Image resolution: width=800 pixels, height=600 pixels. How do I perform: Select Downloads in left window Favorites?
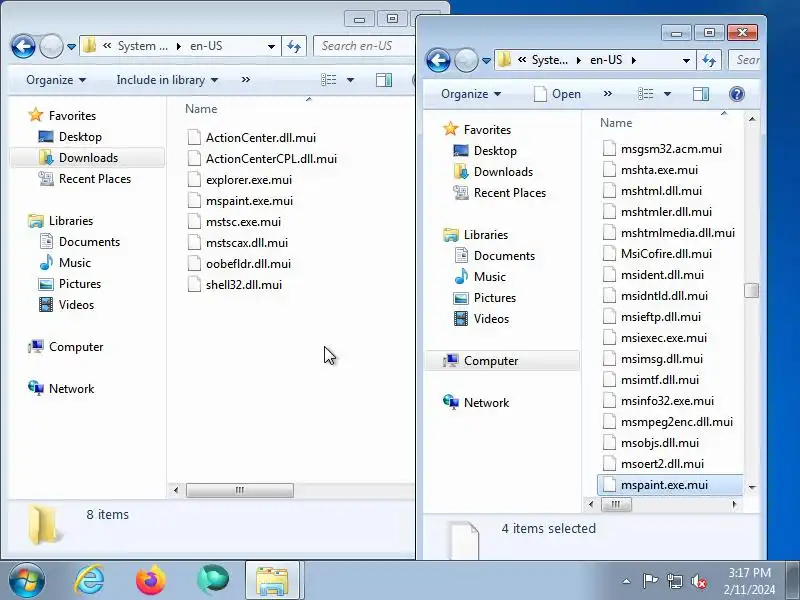(x=88, y=158)
